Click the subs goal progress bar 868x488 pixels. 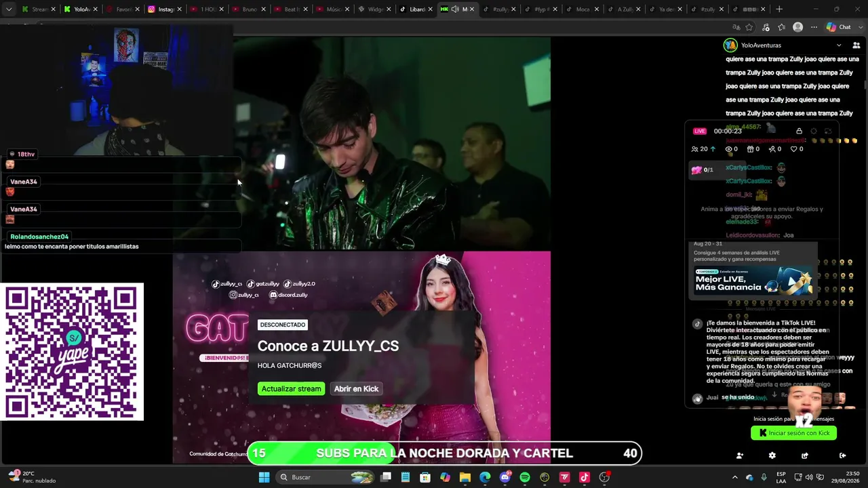coord(444,453)
